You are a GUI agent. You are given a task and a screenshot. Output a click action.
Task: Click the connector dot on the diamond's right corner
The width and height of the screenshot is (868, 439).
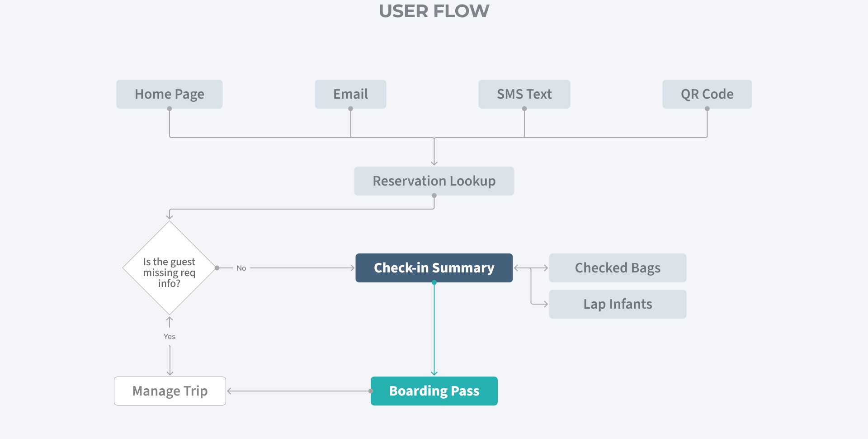[217, 268]
